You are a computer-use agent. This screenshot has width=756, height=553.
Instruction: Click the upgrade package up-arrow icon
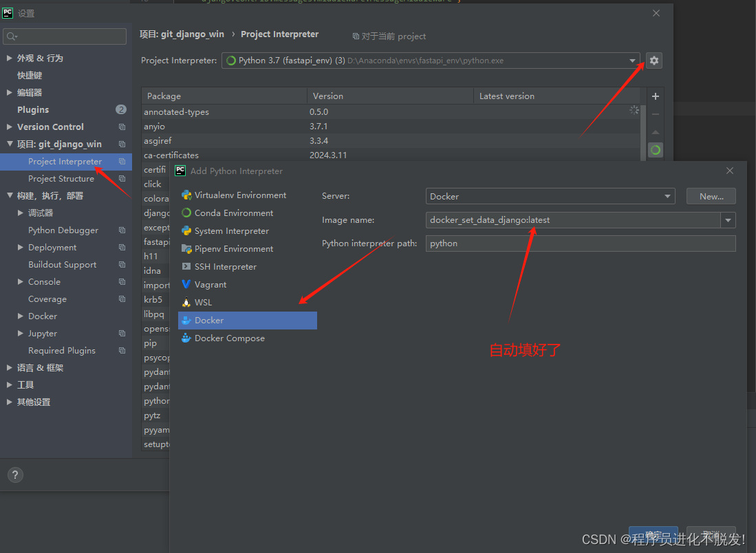(656, 132)
